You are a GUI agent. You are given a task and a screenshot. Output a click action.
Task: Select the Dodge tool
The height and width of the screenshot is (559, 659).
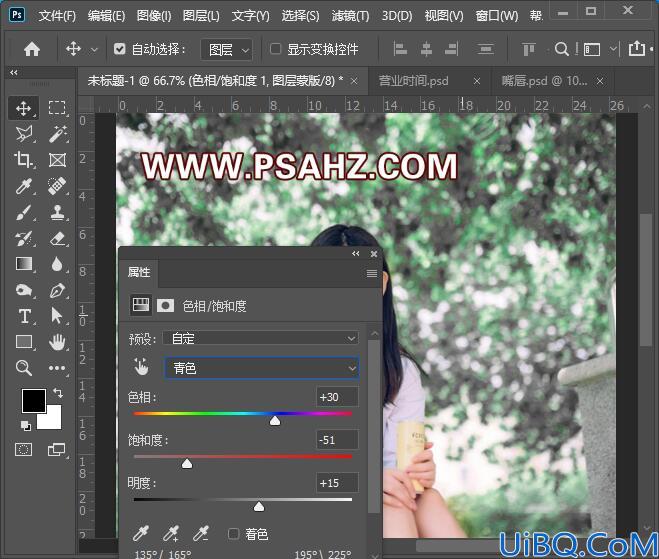tap(23, 290)
